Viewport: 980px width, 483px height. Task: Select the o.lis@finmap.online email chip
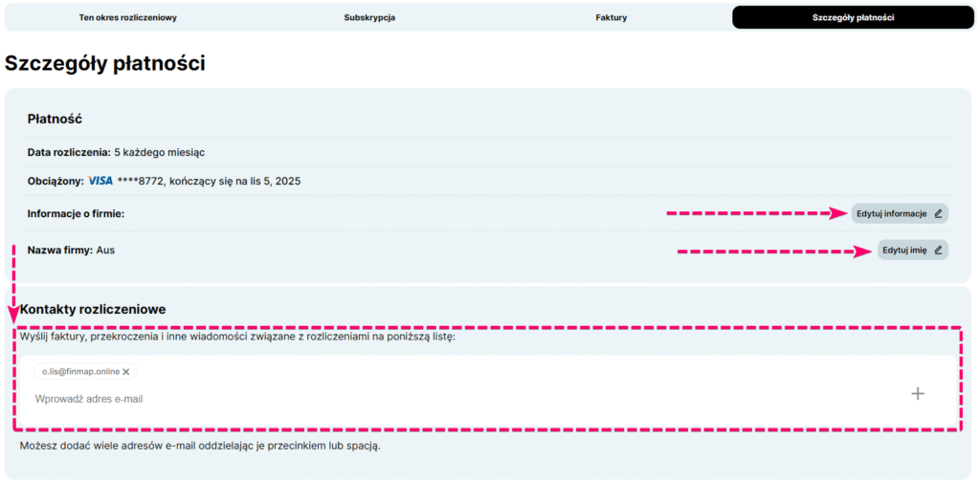[80, 371]
